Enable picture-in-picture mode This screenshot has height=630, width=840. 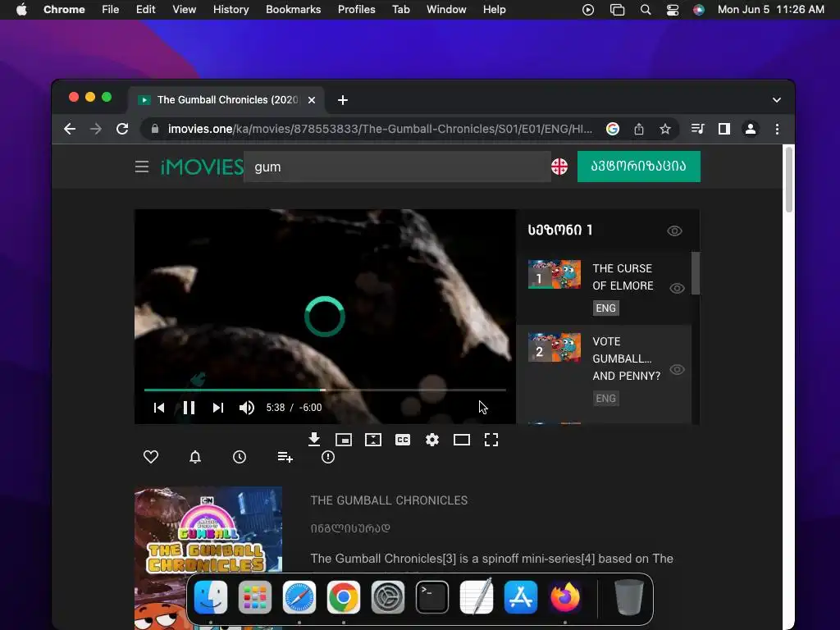click(x=344, y=440)
